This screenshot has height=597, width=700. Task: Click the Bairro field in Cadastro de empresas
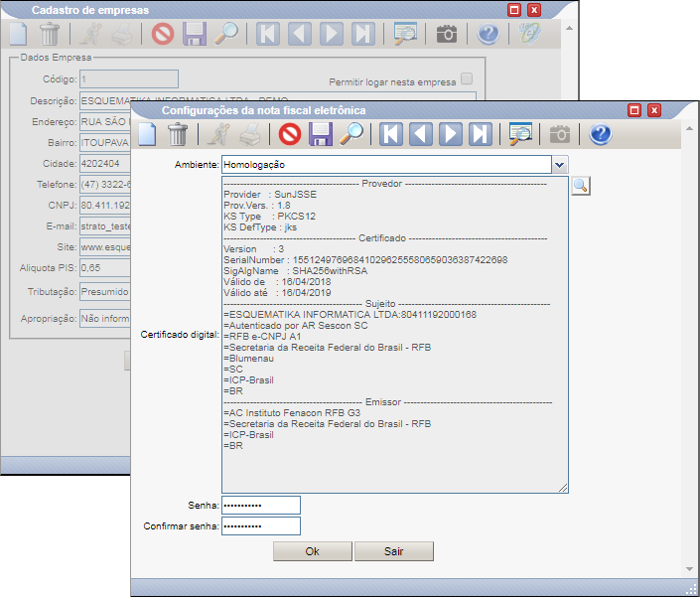[105, 143]
